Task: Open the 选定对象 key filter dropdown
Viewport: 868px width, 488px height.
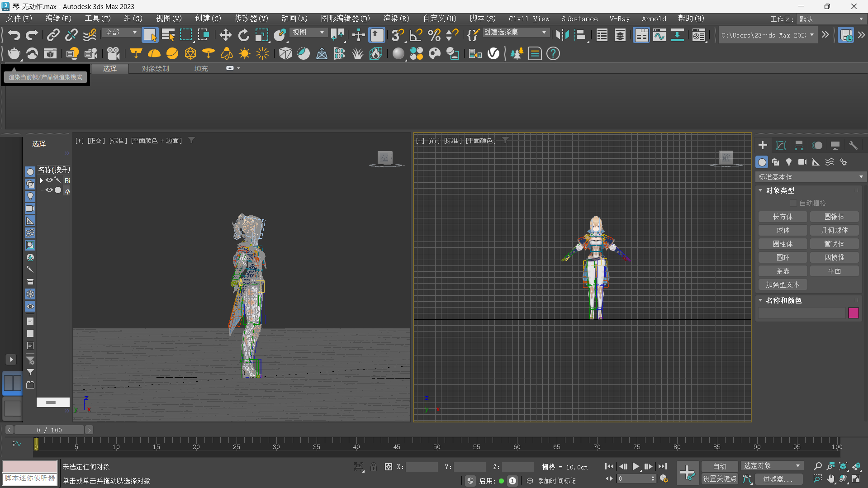Action: pyautogui.click(x=772, y=466)
